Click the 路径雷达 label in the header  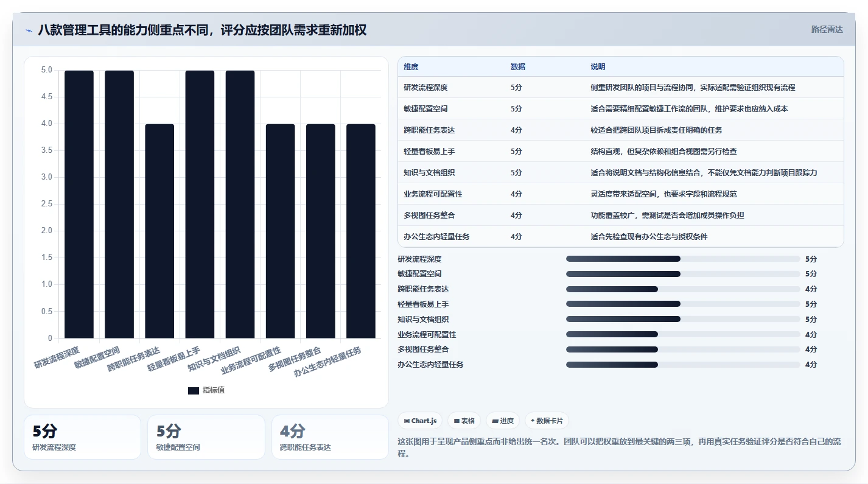tap(827, 29)
